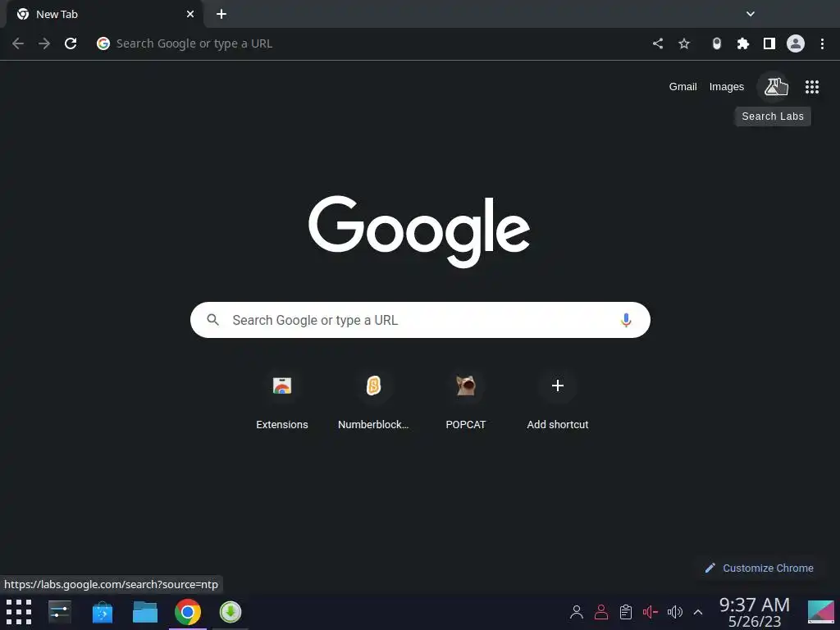Open the POPCAT shortcut tile
Image resolution: width=840 pixels, height=630 pixels.
[466, 400]
